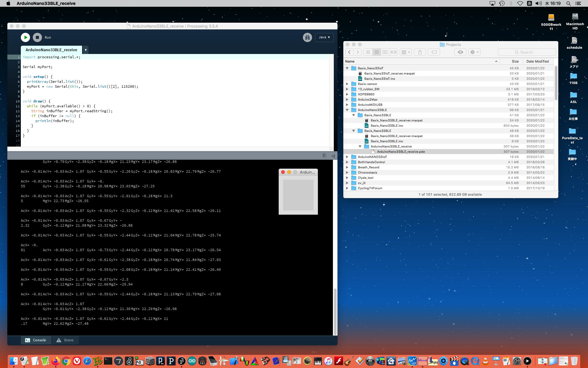The height and width of the screenshot is (368, 588).
Task: Sort files by Date Modified column
Action: pos(537,61)
